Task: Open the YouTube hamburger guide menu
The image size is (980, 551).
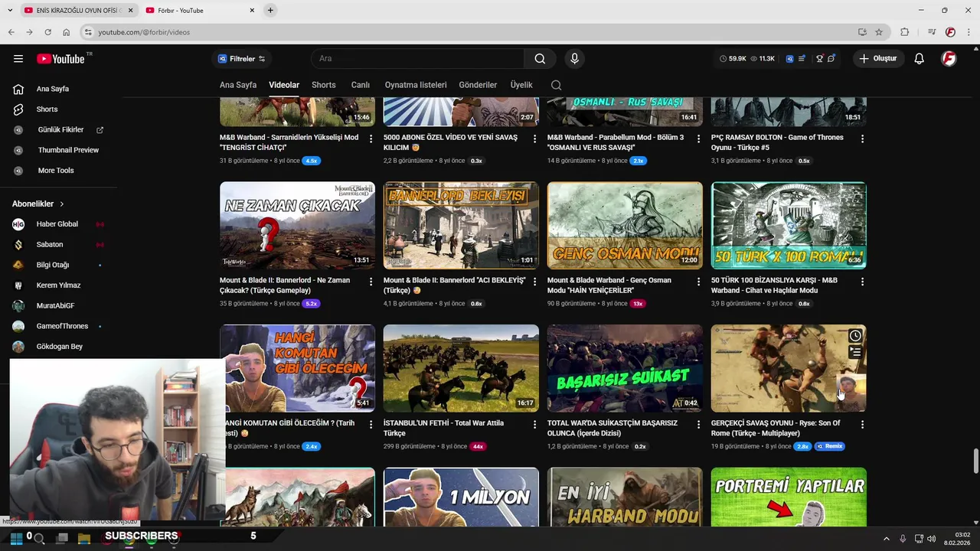Action: (x=18, y=59)
